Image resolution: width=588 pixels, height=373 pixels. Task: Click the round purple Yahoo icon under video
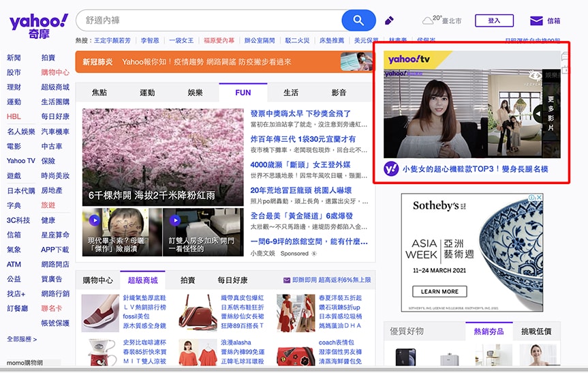point(391,168)
